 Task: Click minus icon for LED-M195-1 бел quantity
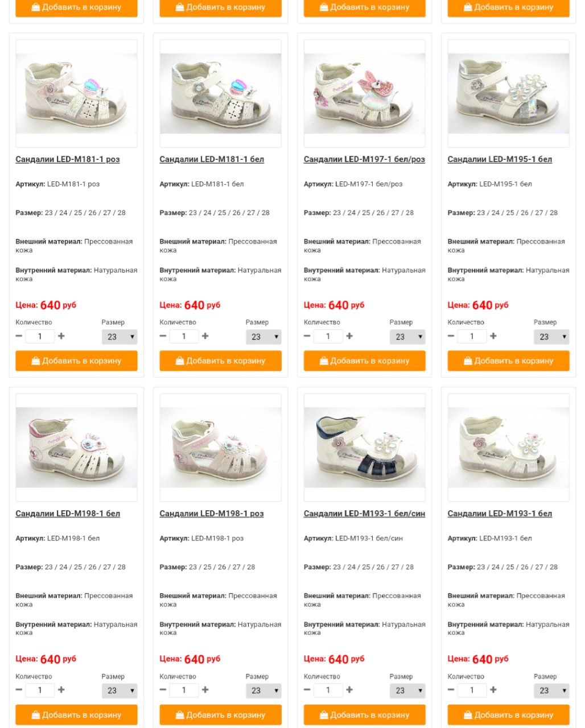(451, 336)
